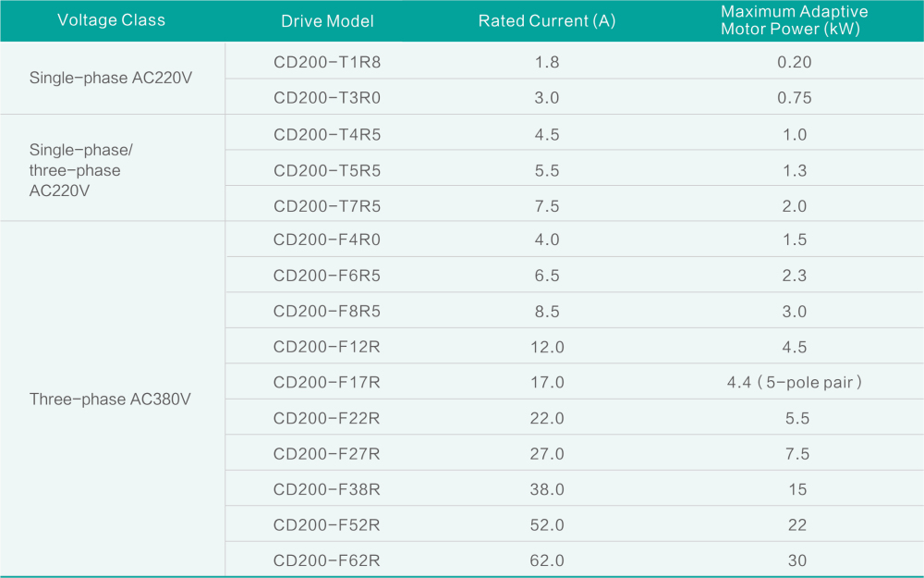Select the 1.8 rated current value
This screenshot has height=578, width=924.
[x=547, y=63]
